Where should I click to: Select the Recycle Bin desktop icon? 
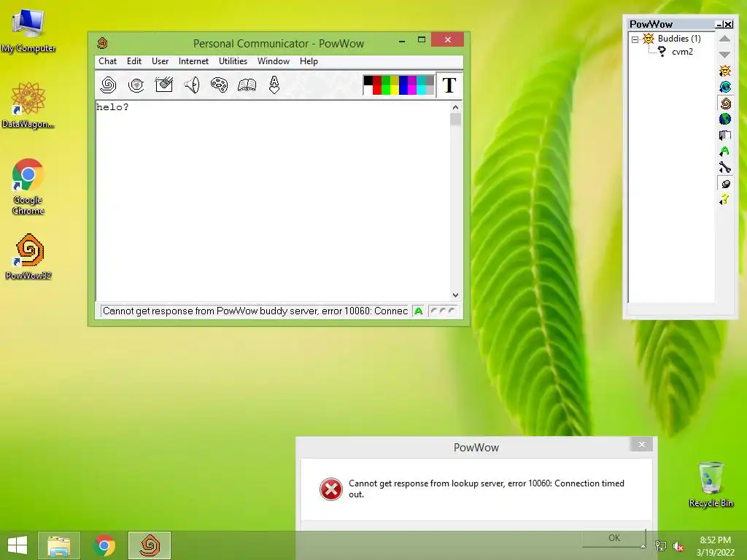[711, 485]
